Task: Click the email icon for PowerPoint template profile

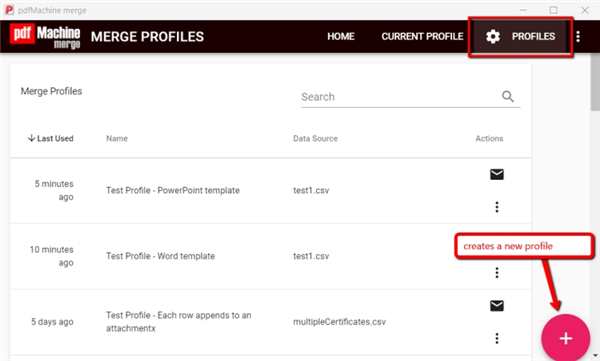Action: pos(497,174)
